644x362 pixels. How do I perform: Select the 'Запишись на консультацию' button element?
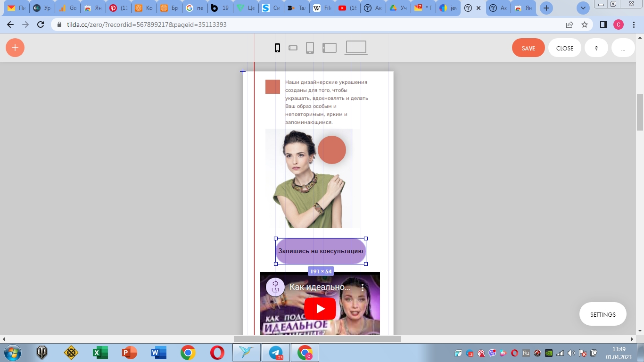click(x=321, y=251)
